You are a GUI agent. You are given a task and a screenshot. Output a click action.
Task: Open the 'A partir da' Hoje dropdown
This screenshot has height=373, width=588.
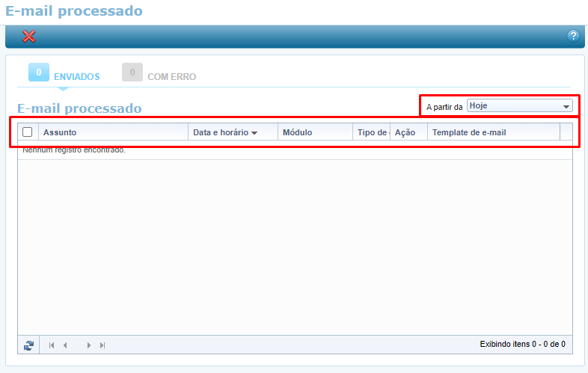click(519, 106)
